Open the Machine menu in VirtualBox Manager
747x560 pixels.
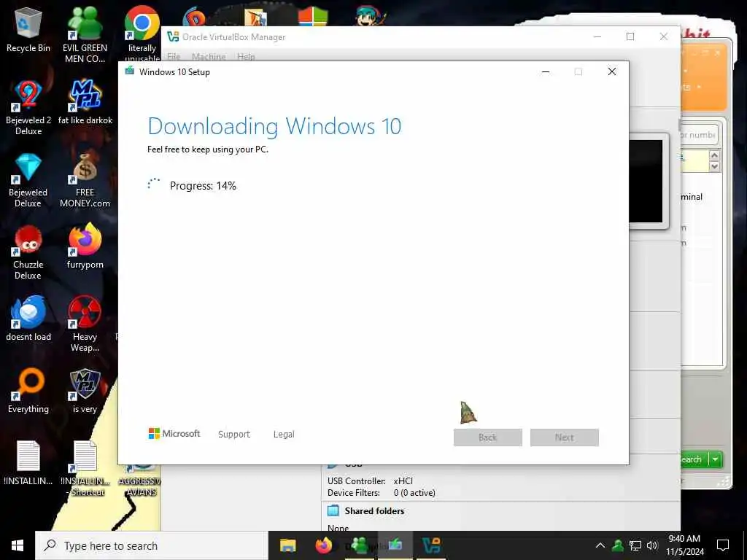209,56
